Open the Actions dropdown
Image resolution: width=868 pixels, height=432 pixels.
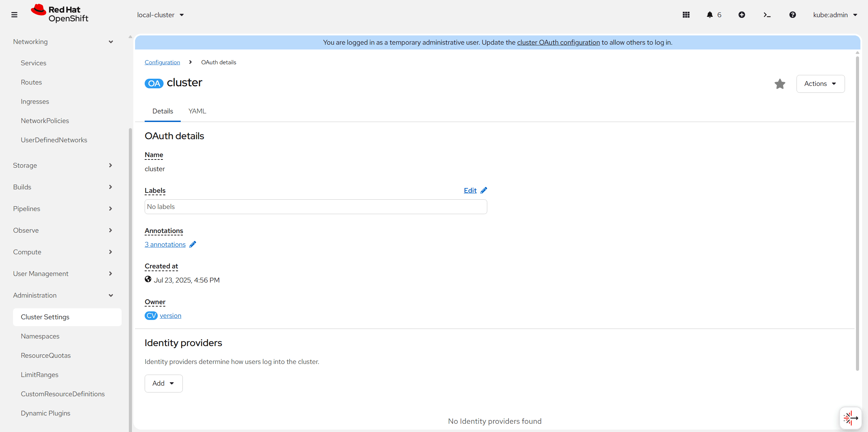(x=820, y=84)
